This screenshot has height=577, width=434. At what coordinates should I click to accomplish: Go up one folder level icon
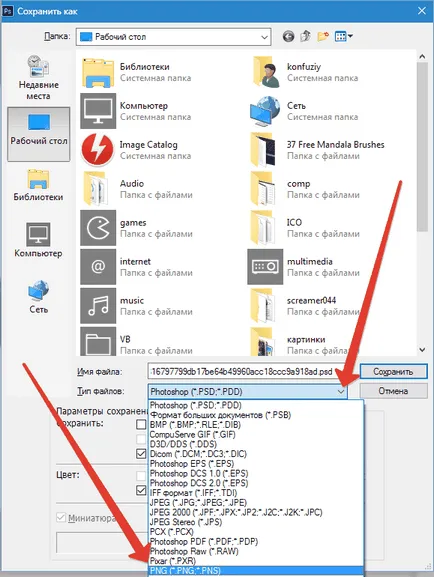click(306, 36)
